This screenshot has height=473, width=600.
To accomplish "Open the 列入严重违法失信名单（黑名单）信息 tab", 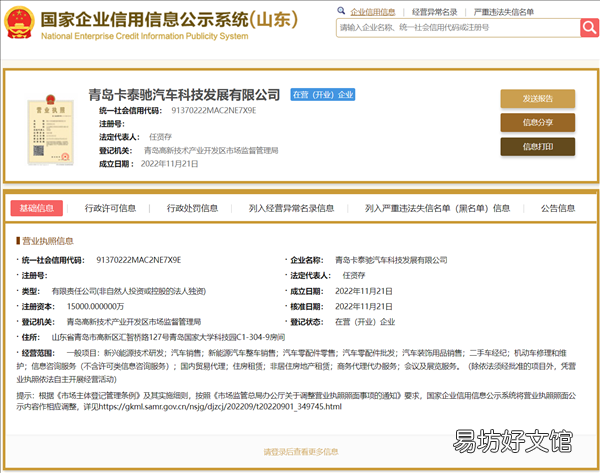I will 437,208.
